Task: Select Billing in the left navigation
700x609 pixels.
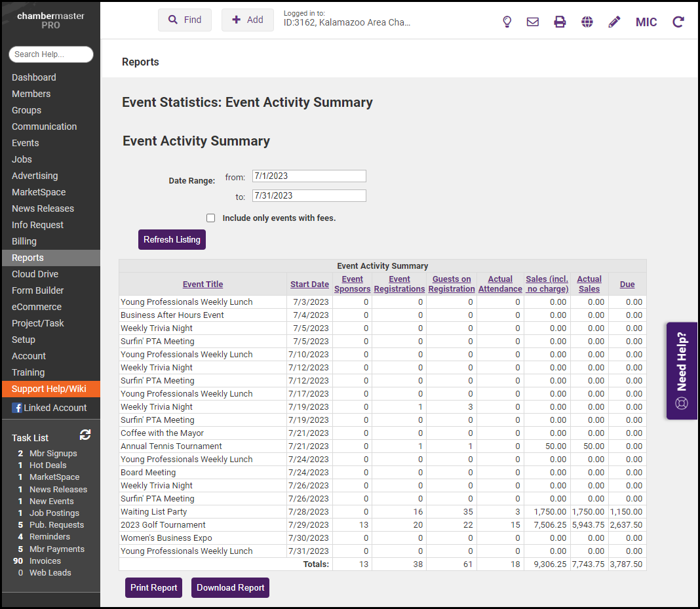Action: [x=24, y=241]
